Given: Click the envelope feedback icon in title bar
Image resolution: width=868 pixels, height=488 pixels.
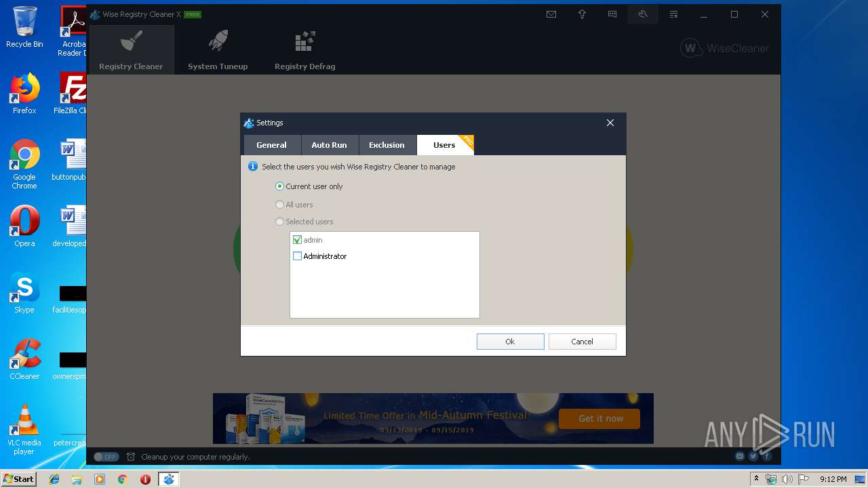Looking at the screenshot, I should click(551, 14).
